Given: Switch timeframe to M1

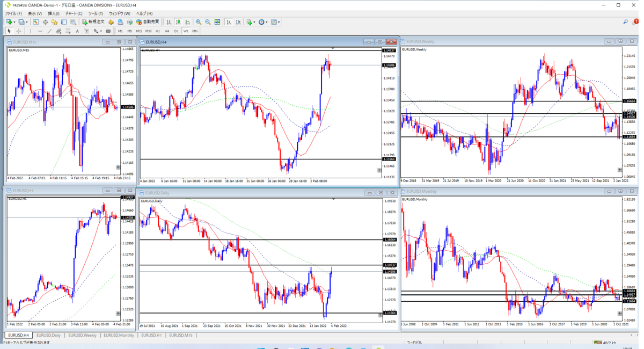Looking at the screenshot, I should tap(121, 31).
